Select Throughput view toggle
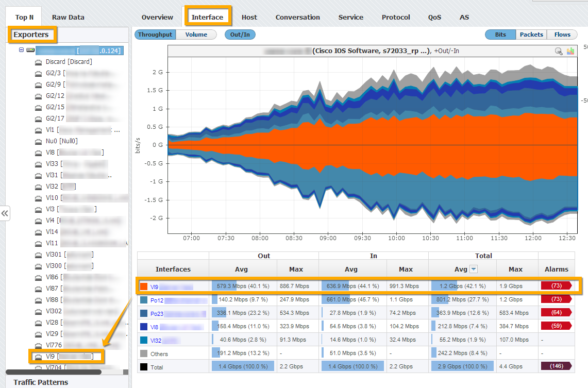This screenshot has height=388, width=588. coord(155,35)
